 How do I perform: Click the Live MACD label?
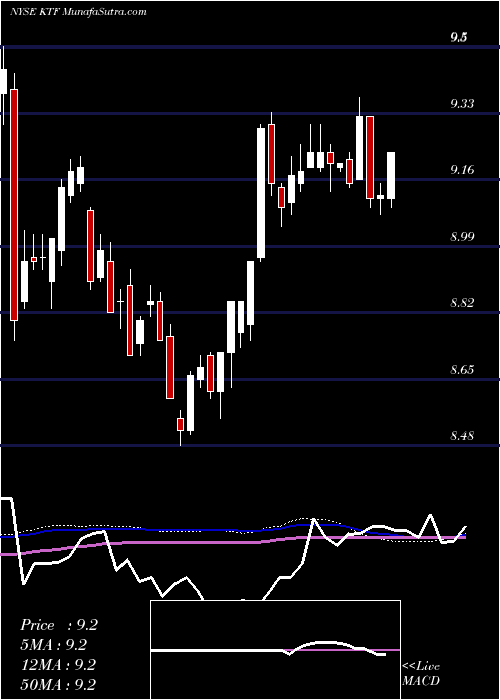point(421,674)
